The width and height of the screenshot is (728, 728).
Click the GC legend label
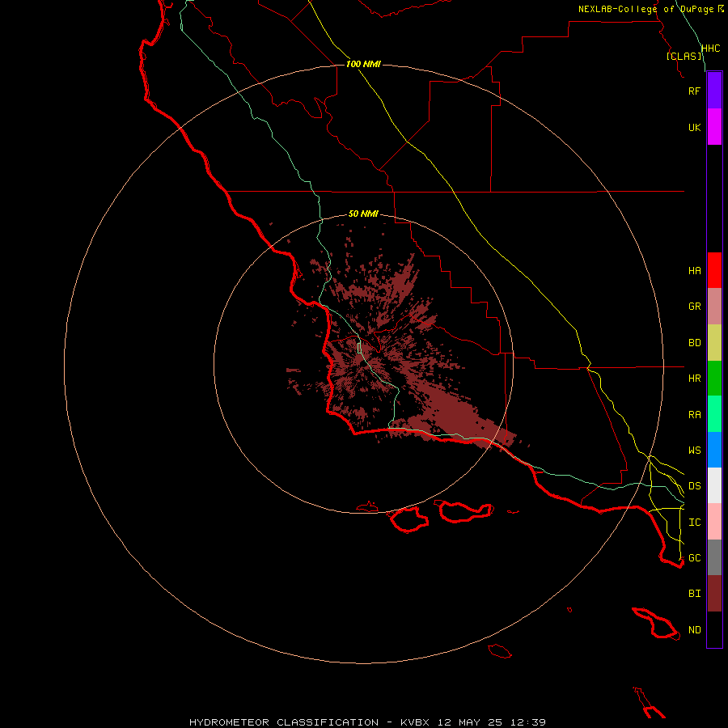[x=694, y=557]
